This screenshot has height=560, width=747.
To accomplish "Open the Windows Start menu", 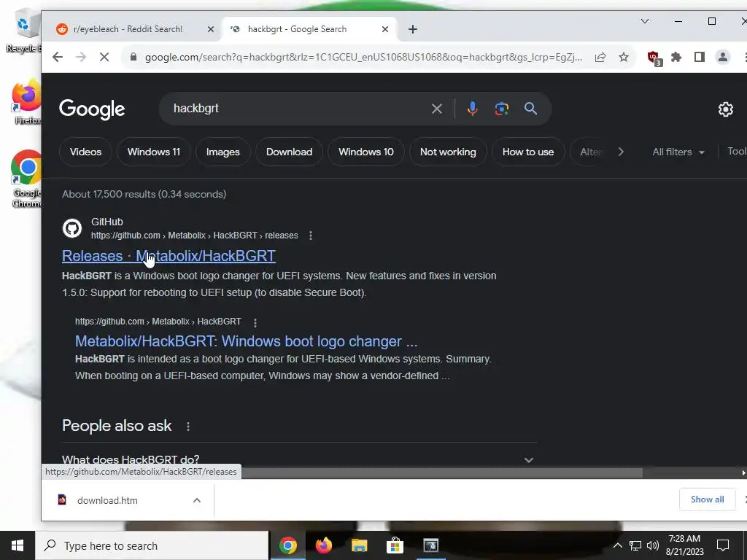I will point(18,545).
